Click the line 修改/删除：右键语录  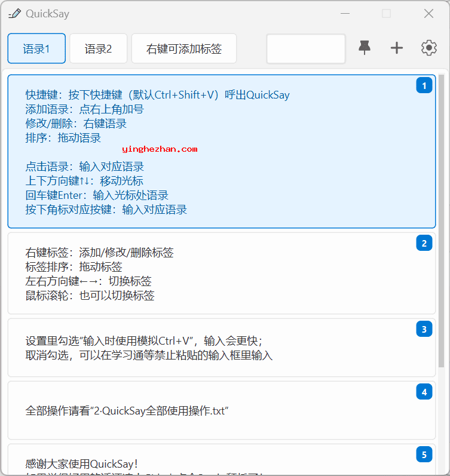pos(76,124)
